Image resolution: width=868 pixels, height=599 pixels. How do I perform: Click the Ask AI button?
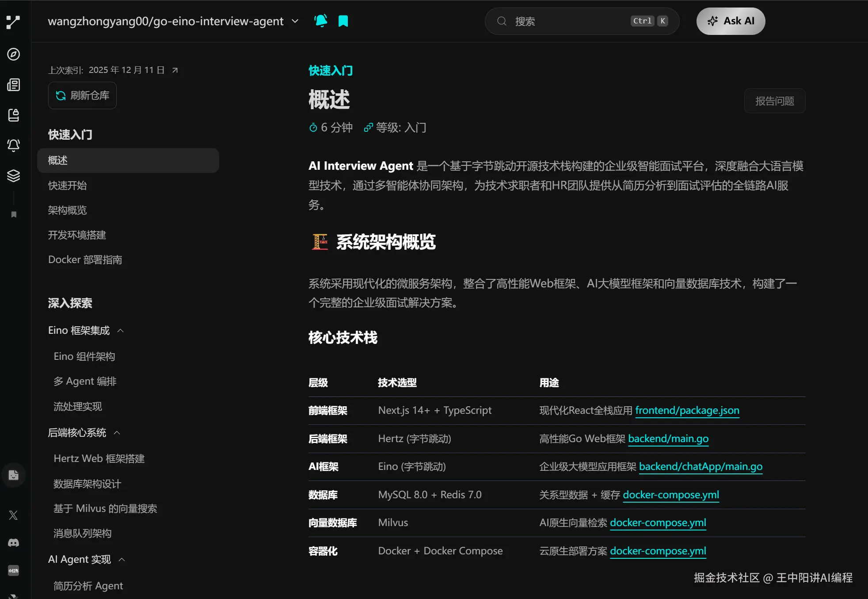click(731, 21)
